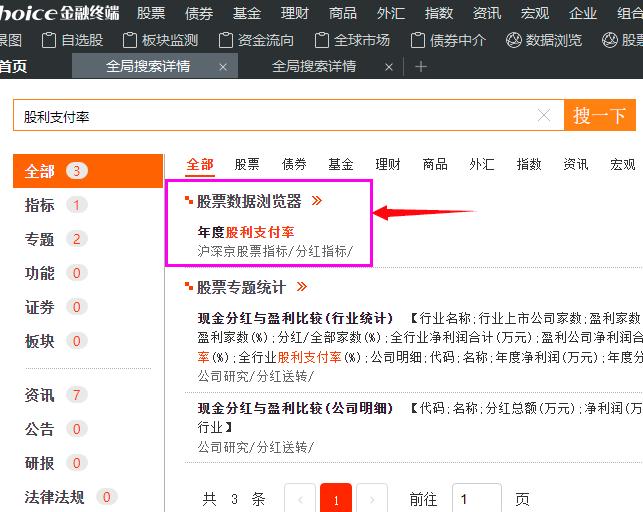
Task: Select 研报 category in left sidebar
Action: pyautogui.click(x=56, y=463)
